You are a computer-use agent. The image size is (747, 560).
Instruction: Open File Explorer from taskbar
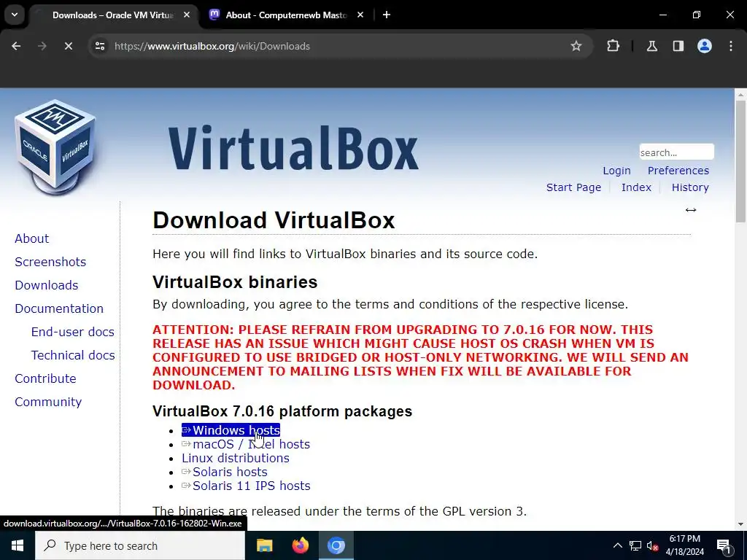[264, 545]
